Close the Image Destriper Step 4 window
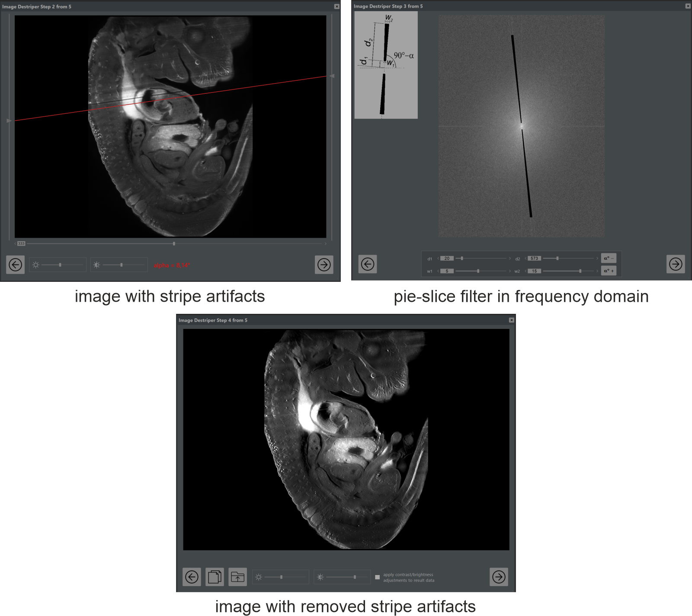 [x=511, y=320]
